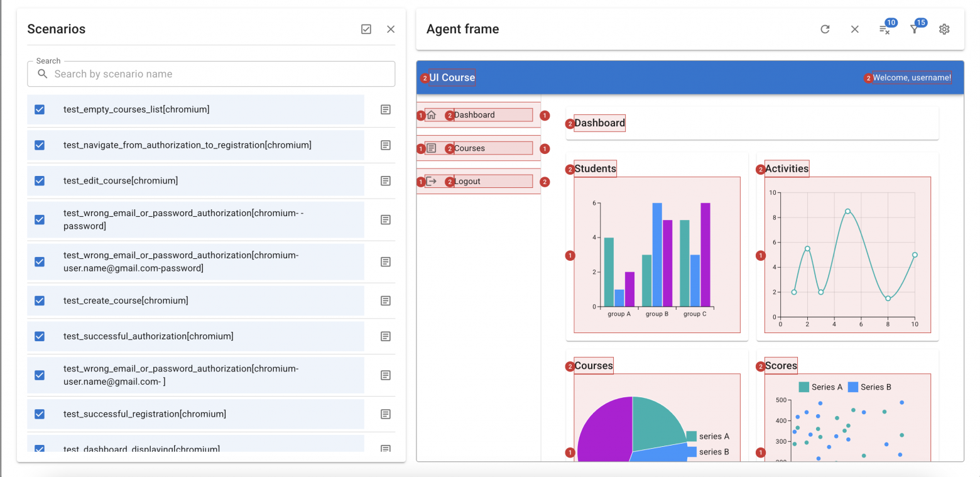Open details icon for test_edit_course
Screen dimensions: 980x477
click(386, 181)
